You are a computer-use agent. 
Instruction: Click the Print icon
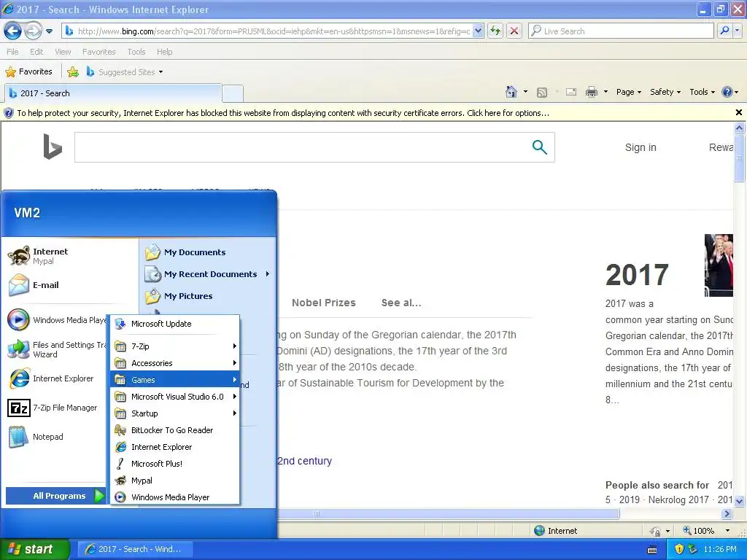pyautogui.click(x=591, y=92)
